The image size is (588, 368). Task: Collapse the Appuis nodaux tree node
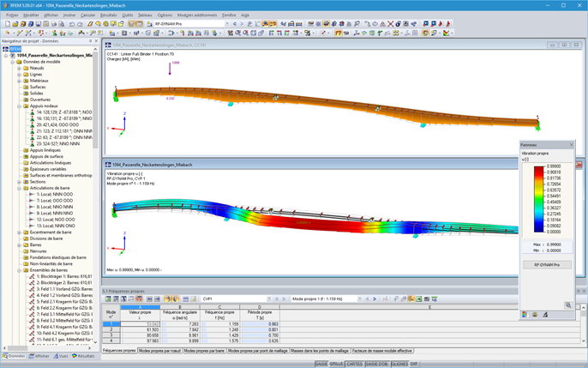point(19,106)
